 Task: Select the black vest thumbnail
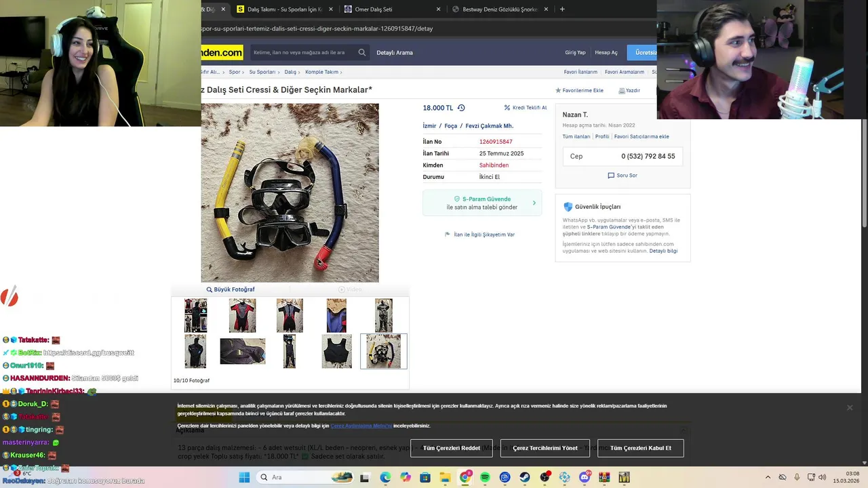pos(336,351)
